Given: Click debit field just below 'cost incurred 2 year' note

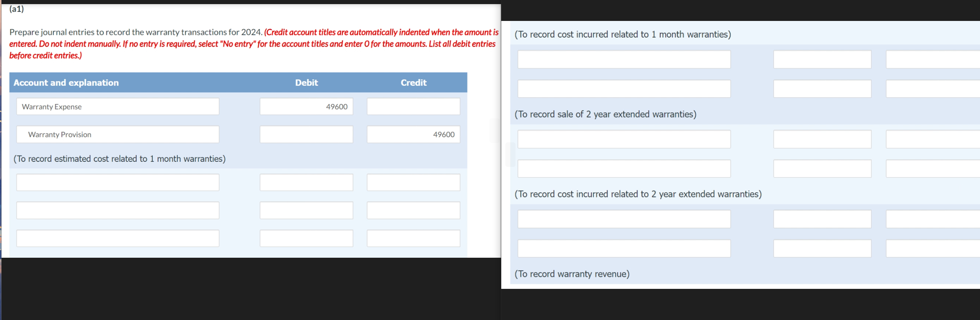Looking at the screenshot, I should (x=822, y=219).
